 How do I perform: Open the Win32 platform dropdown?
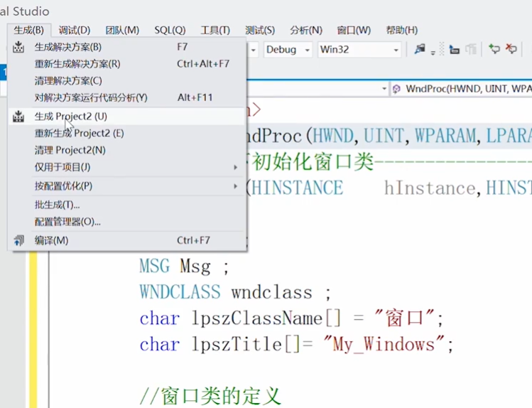point(359,50)
